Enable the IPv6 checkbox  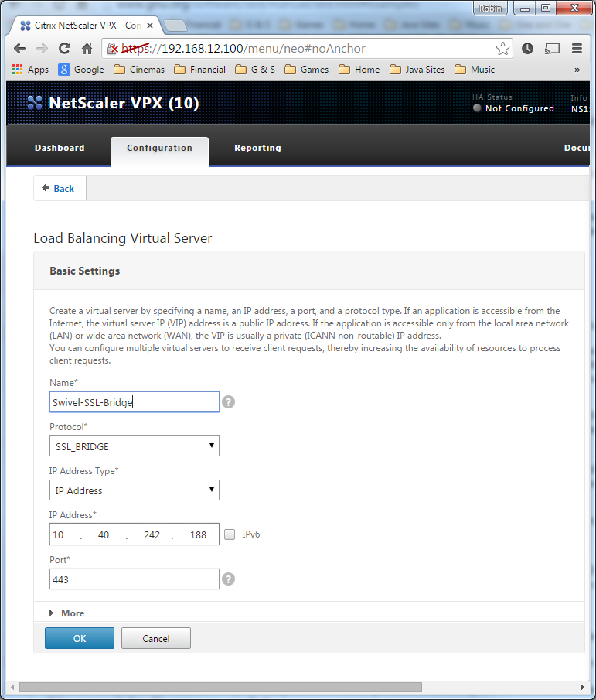(230, 534)
